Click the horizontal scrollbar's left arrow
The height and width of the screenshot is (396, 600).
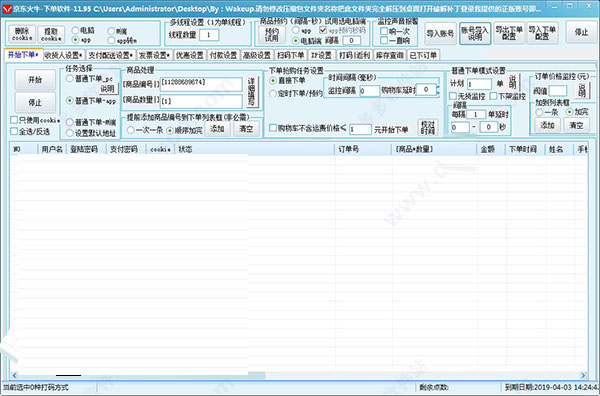14,375
